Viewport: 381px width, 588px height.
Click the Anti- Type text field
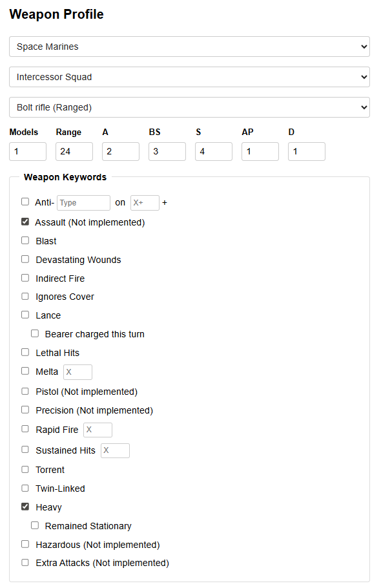[x=83, y=203]
